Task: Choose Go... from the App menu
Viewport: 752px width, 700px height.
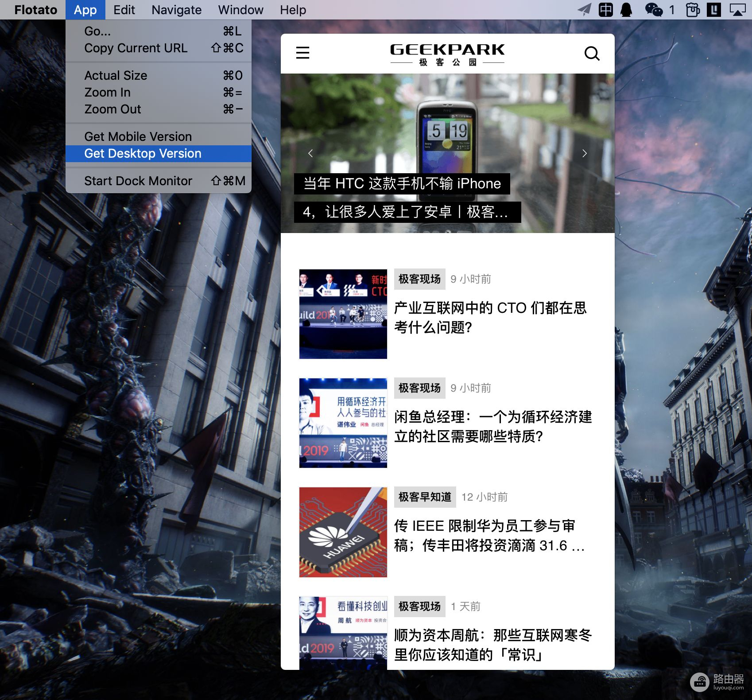Action: pyautogui.click(x=159, y=31)
